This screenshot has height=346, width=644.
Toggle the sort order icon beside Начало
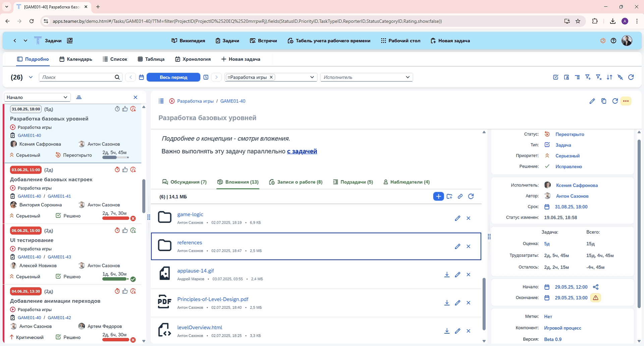pos(79,97)
